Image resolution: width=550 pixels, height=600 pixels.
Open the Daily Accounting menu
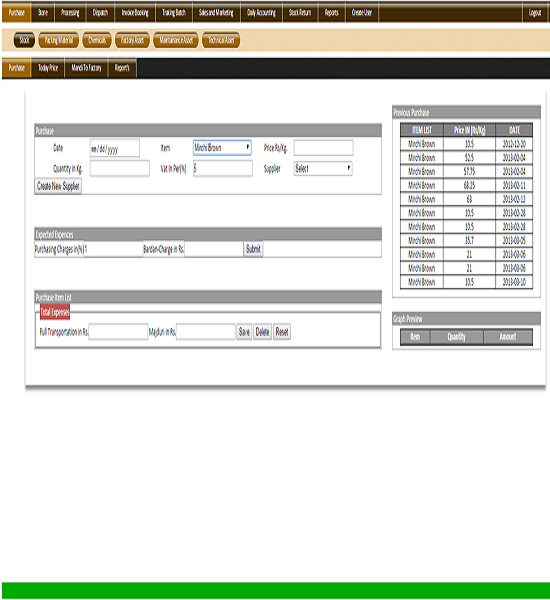261,13
